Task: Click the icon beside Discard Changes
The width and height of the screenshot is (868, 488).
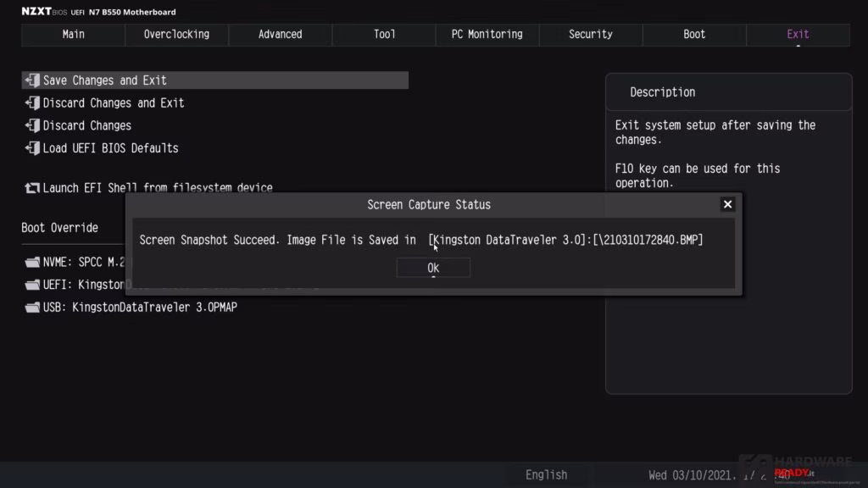Action: click(x=32, y=125)
